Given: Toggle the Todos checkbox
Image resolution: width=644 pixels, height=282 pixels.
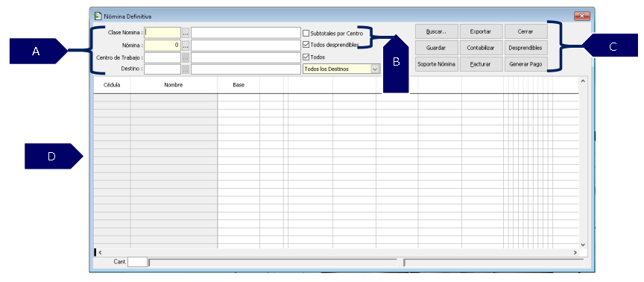Looking at the screenshot, I should click(x=306, y=57).
